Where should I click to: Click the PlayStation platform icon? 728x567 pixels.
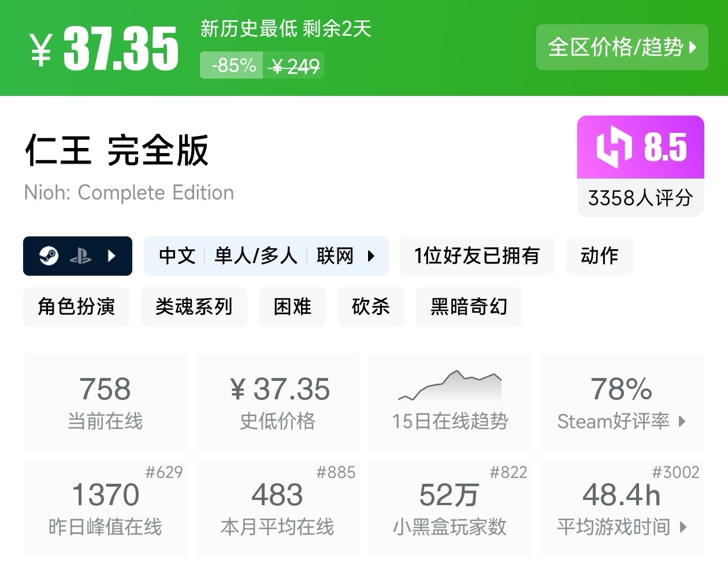tap(80, 255)
